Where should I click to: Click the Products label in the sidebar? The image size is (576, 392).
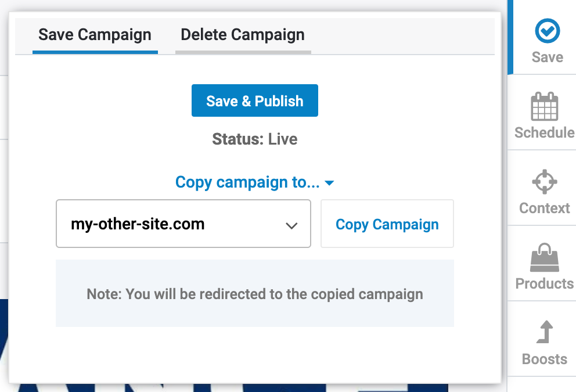pos(544,283)
